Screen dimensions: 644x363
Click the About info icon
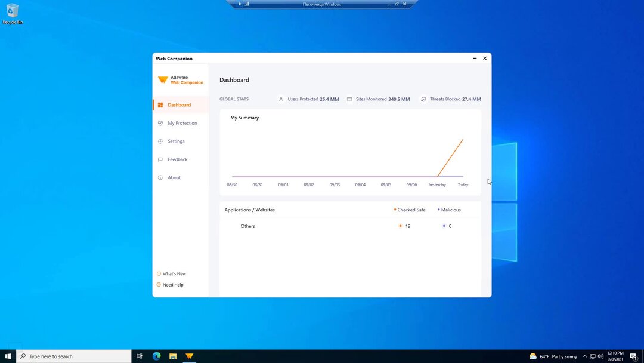[160, 177]
